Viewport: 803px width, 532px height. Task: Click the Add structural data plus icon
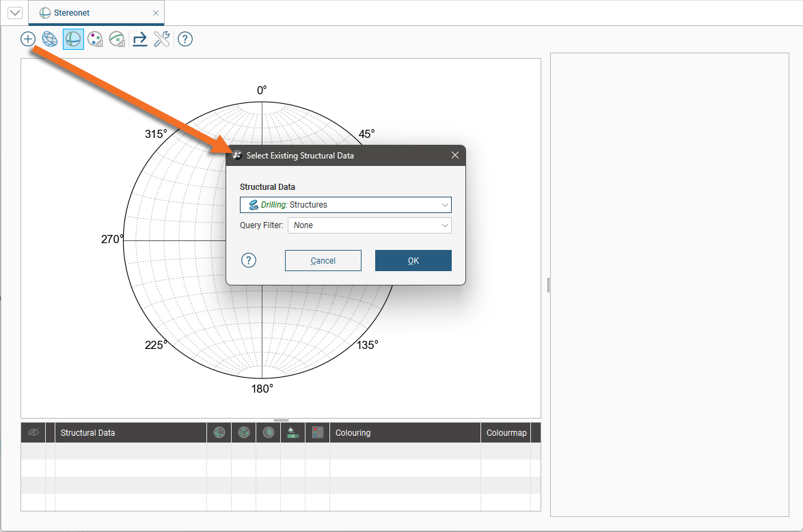pyautogui.click(x=27, y=39)
